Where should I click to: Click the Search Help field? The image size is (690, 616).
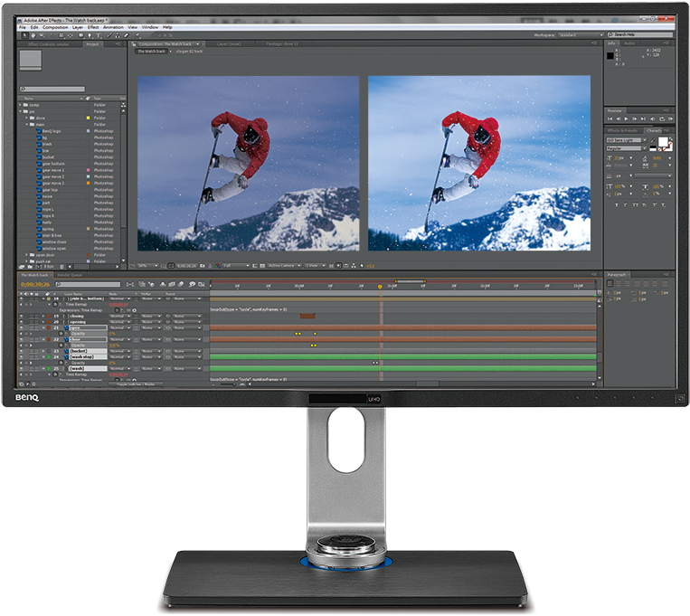click(640, 34)
